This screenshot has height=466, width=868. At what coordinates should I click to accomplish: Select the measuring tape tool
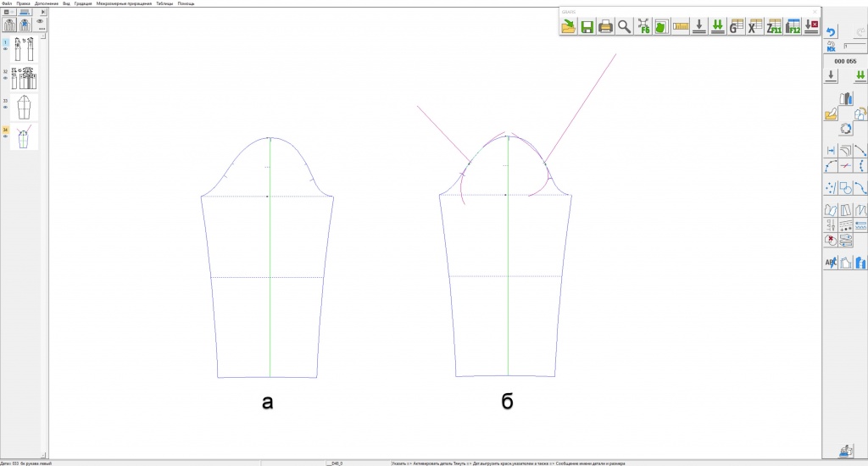pyautogui.click(x=681, y=26)
